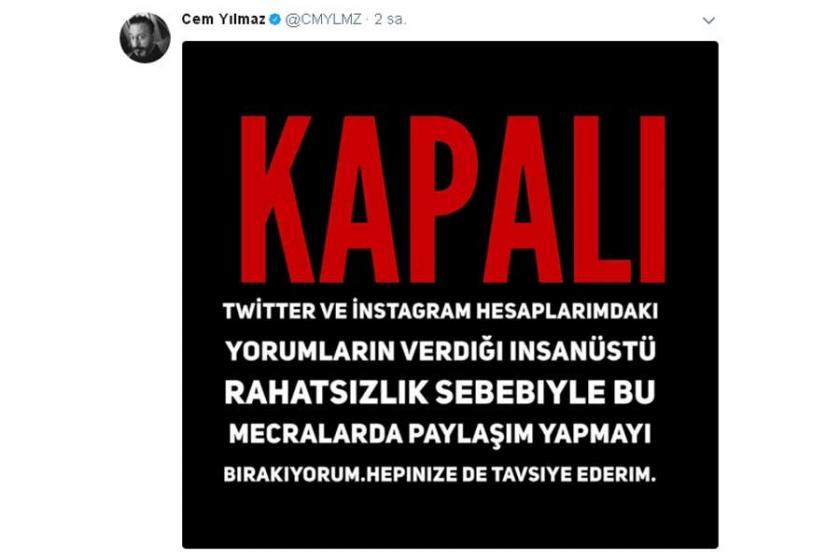Click the line MECRALARDA PAYLAŞIM YAPMAYI
The image size is (840, 560).
pos(440,434)
